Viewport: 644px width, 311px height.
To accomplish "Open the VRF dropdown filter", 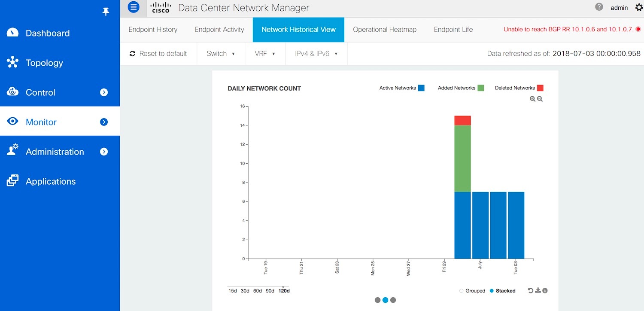I will pyautogui.click(x=264, y=54).
